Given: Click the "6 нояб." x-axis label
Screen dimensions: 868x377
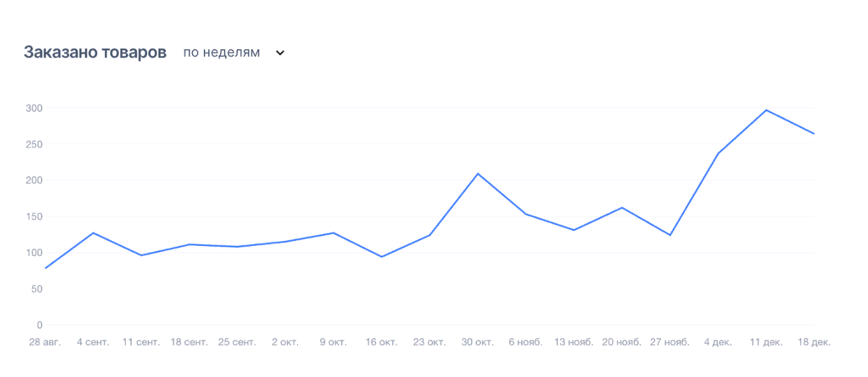Looking at the screenshot, I should point(526,342).
